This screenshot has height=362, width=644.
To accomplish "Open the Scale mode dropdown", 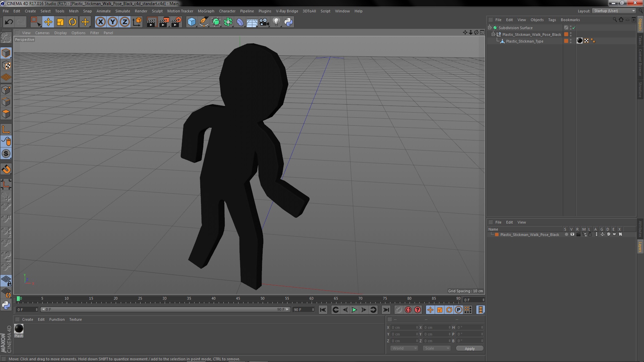I will [436, 349].
